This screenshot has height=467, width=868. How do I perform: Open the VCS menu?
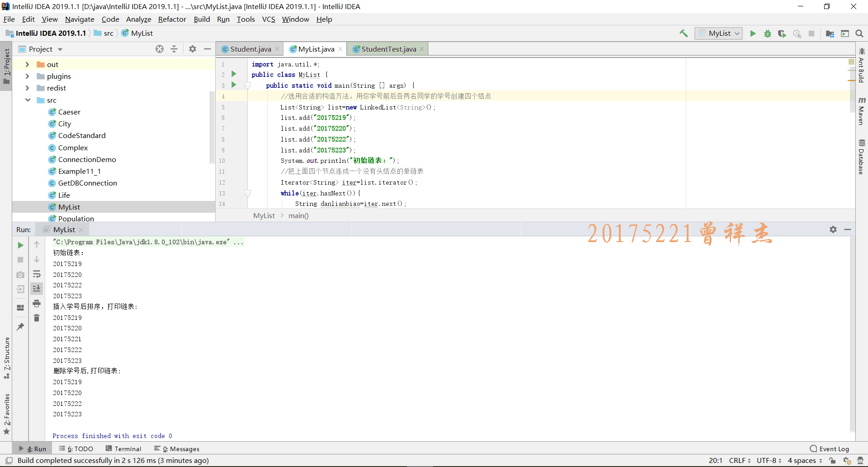[269, 19]
